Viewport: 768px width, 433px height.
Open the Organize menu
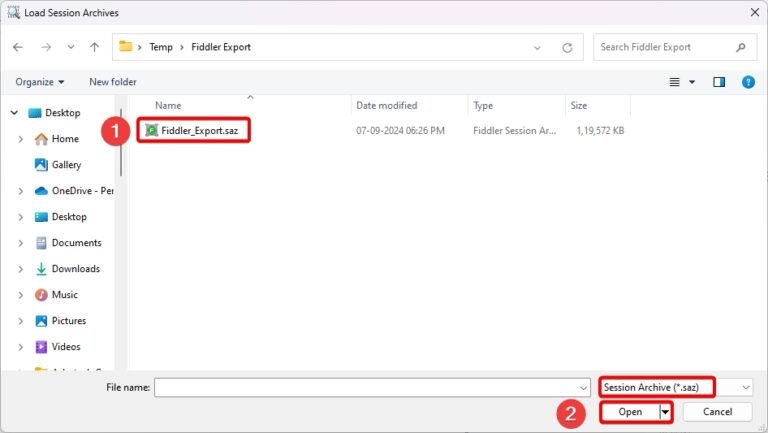pyautogui.click(x=40, y=82)
